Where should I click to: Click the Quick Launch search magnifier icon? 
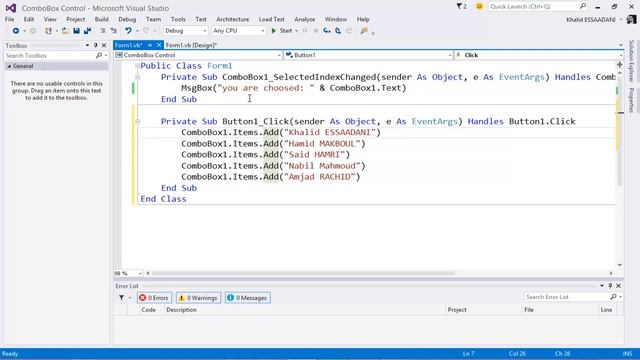point(583,6)
